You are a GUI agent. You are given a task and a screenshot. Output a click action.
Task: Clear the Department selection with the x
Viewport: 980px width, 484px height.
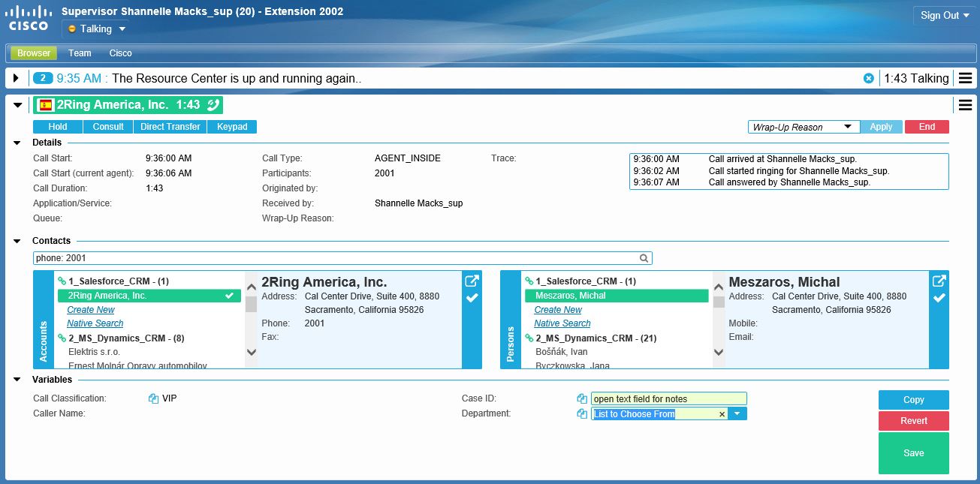tap(722, 414)
